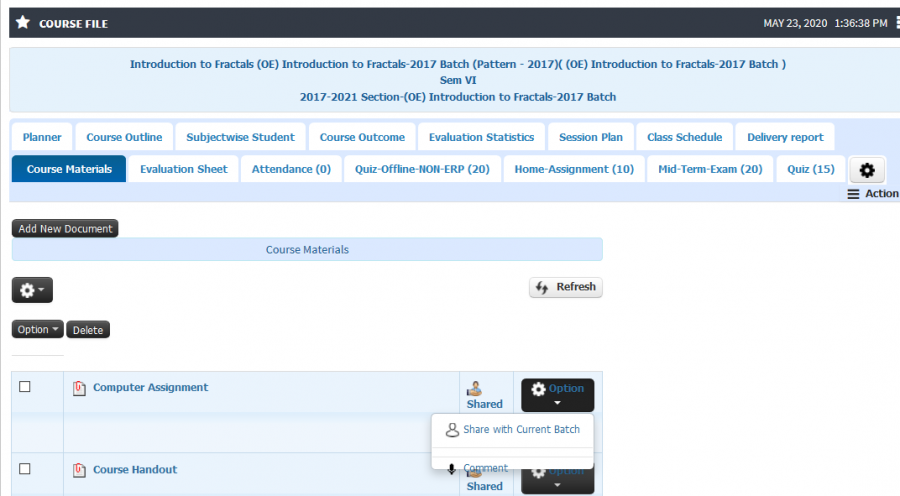Open the Session Plan tab
The height and width of the screenshot is (496, 900).
click(x=591, y=137)
